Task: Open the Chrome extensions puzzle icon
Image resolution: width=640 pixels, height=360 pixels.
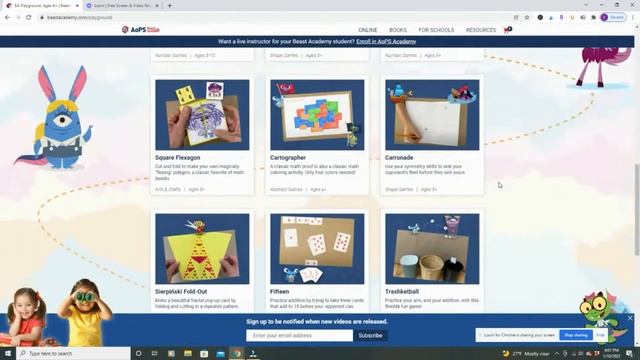Action: (593, 18)
